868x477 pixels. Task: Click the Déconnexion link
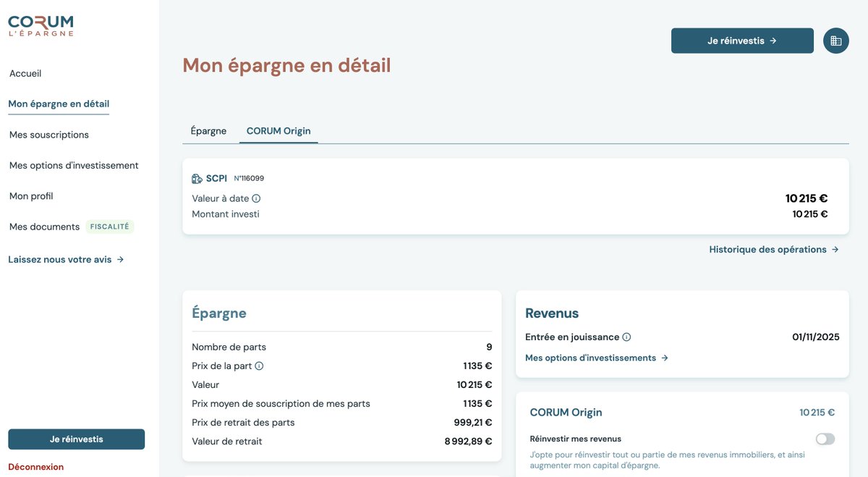pyautogui.click(x=36, y=467)
